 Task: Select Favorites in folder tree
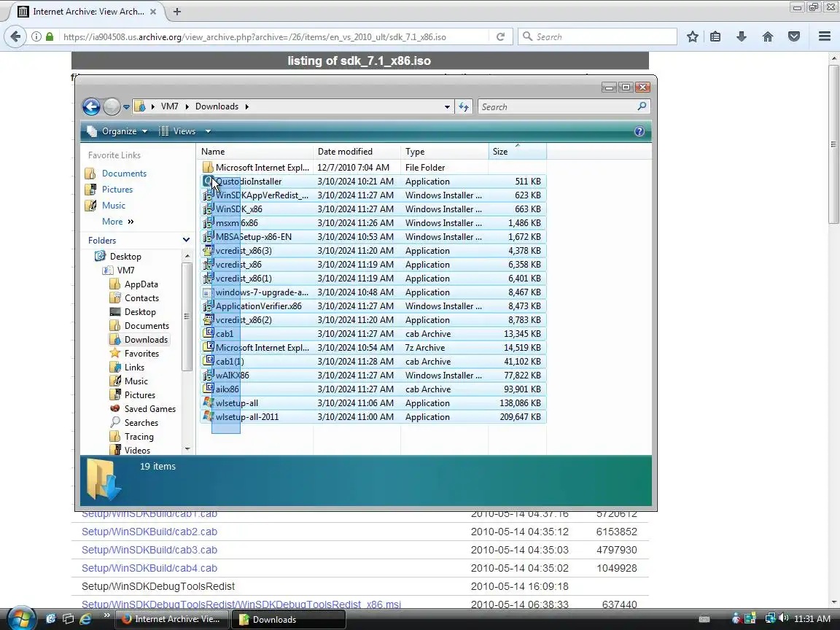tap(141, 354)
